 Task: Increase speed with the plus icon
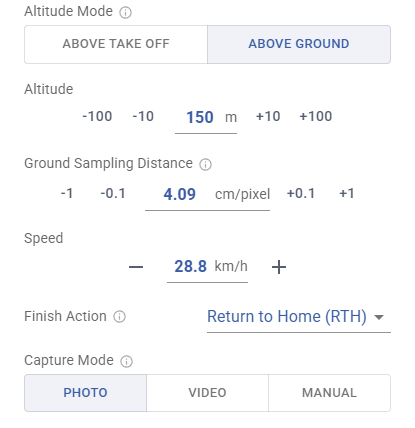click(x=279, y=267)
